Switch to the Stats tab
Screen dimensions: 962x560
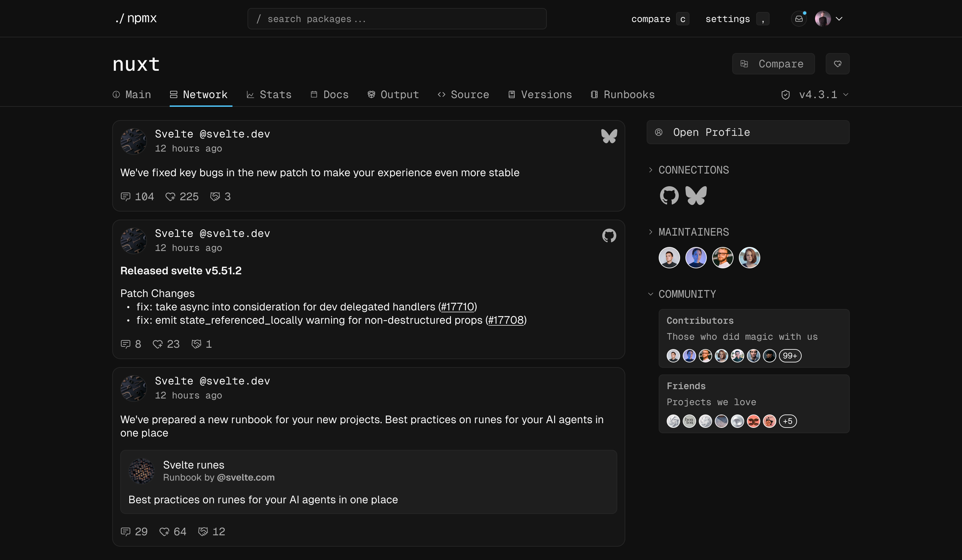point(269,94)
